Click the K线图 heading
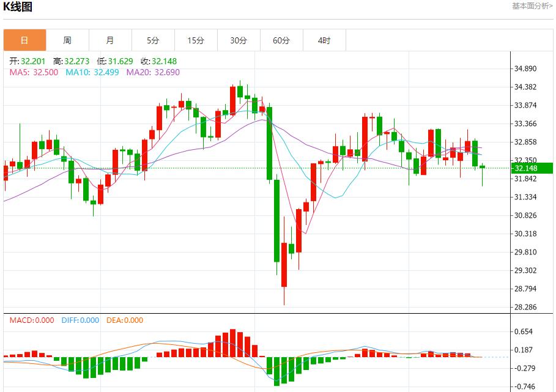Screen dimensions: 556x392 click(x=18, y=7)
